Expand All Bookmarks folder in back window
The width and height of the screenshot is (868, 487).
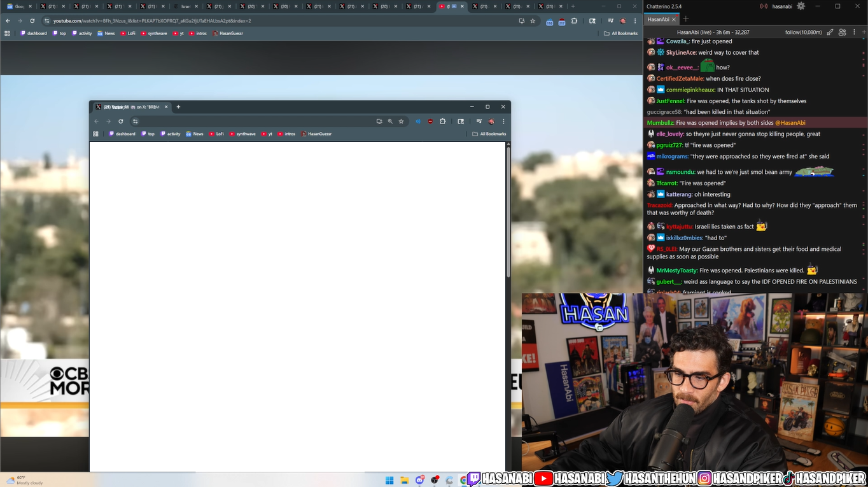[x=620, y=33]
